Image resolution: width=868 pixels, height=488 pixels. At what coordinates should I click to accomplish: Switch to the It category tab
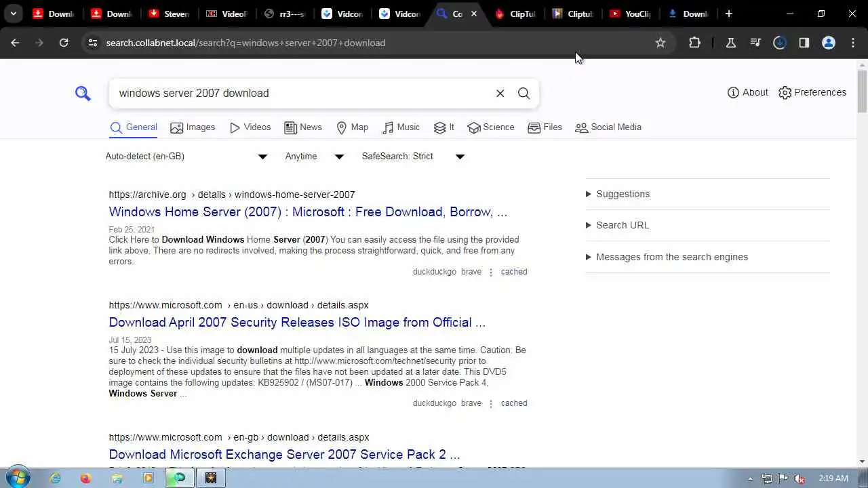pos(444,127)
